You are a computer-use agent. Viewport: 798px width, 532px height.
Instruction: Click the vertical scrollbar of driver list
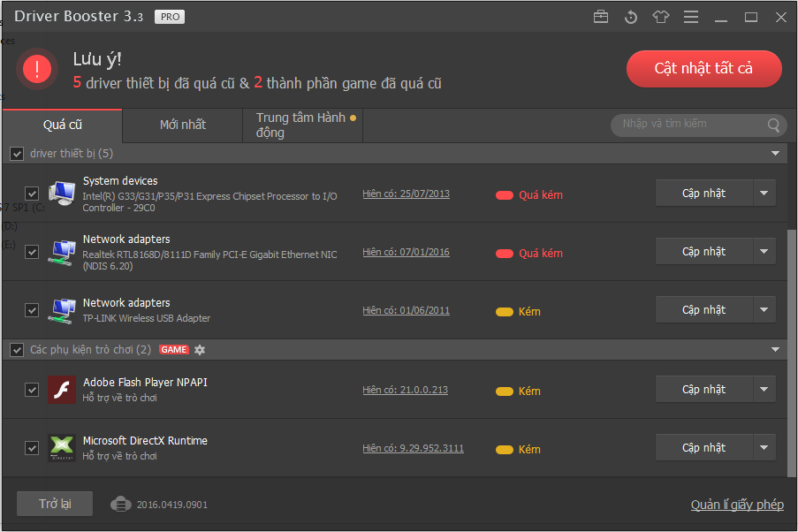[792, 353]
